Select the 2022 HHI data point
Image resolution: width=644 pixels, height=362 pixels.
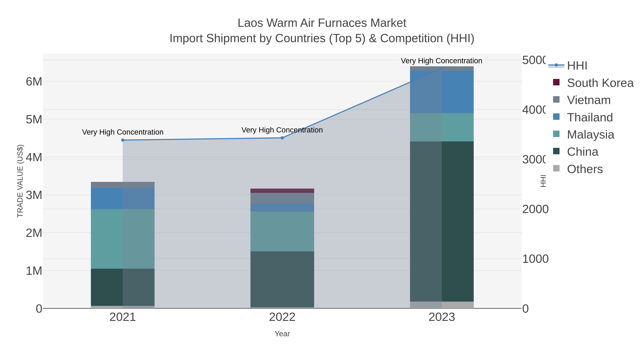click(282, 138)
